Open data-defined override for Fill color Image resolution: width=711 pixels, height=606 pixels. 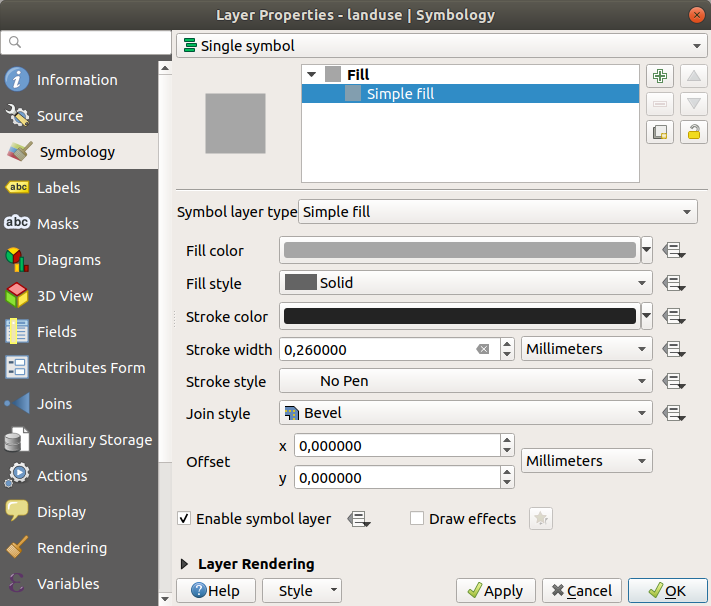[x=673, y=251]
